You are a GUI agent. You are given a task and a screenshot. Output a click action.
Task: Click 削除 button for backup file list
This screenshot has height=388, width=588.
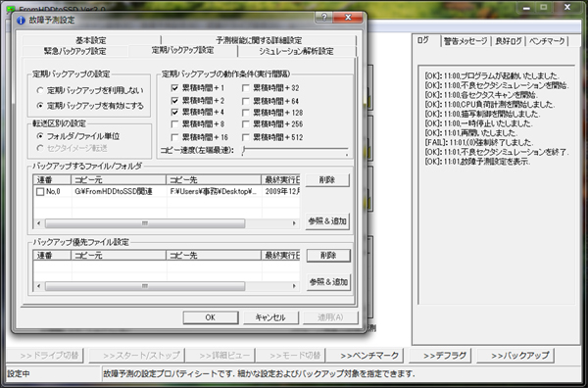327,180
